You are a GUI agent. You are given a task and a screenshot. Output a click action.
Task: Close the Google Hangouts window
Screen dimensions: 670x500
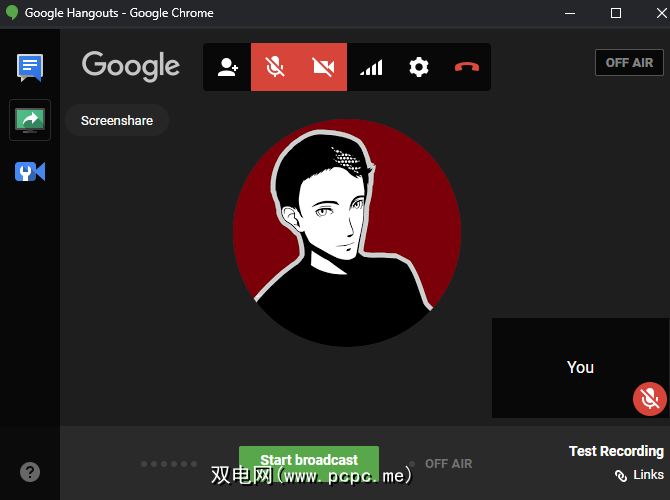coord(661,13)
